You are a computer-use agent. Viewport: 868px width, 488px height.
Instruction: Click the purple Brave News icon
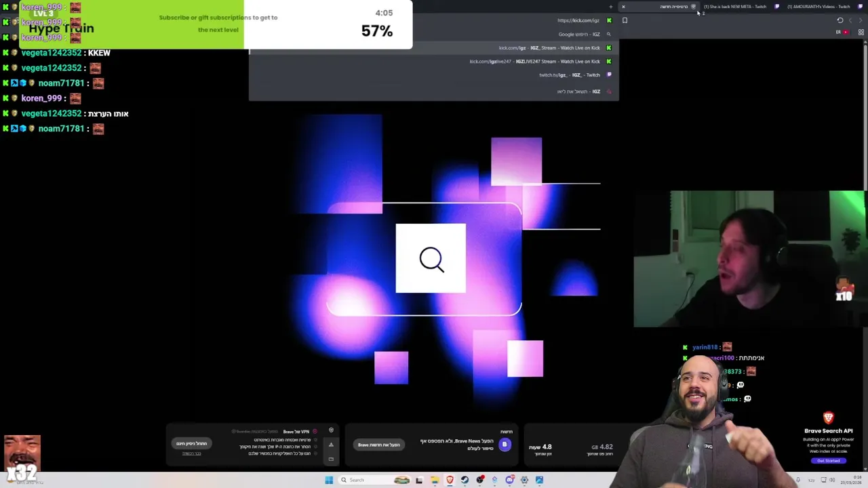(x=505, y=445)
